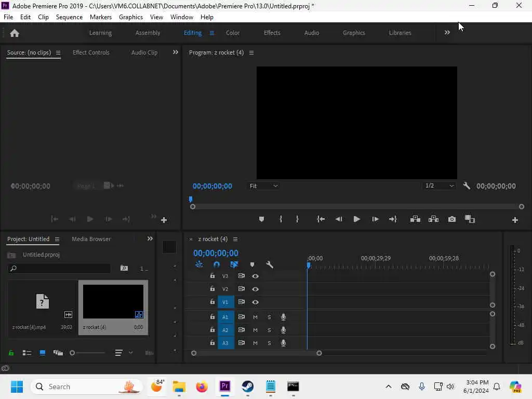Toggle insert sequences as nests option

199,264
